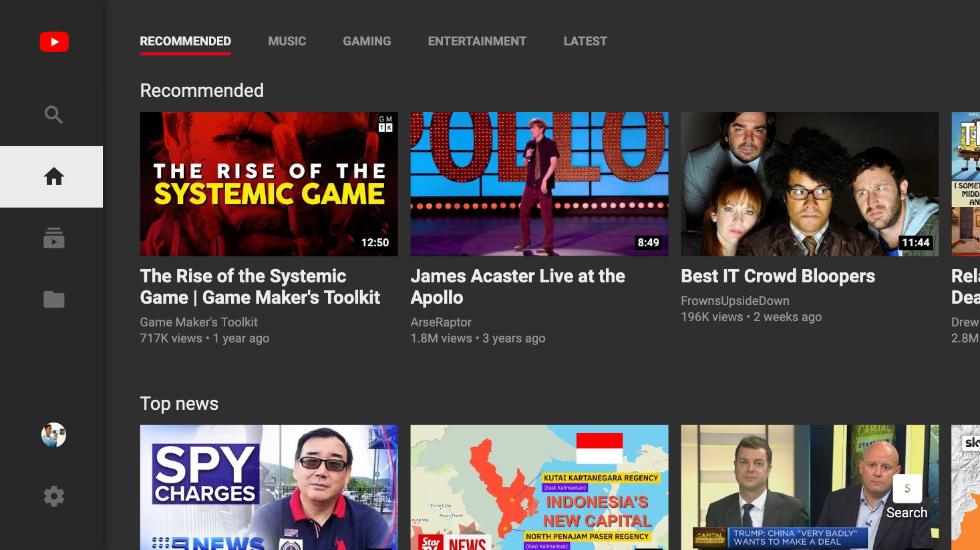Play the SPY CHARGES news thumbnail
Viewport: 980px width, 550px height.
coord(269,487)
